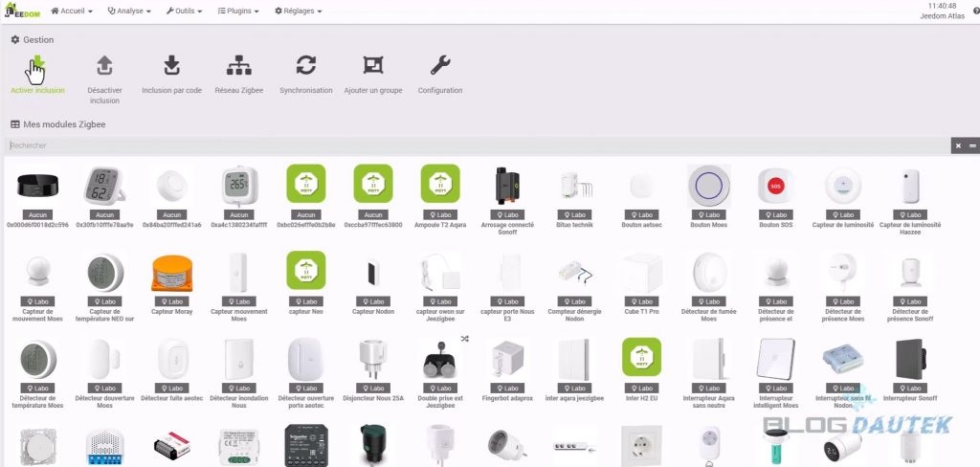Expand the Analyse dropdown menu

pyautogui.click(x=126, y=11)
